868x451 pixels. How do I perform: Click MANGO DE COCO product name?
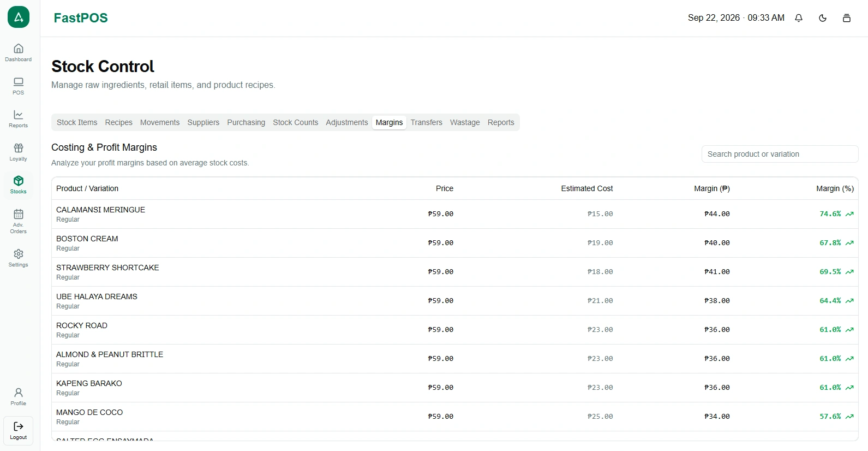coord(89,412)
